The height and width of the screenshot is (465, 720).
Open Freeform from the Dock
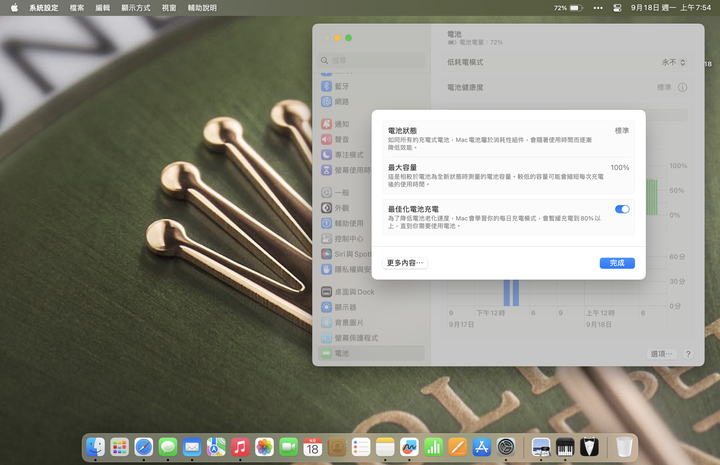(409, 447)
